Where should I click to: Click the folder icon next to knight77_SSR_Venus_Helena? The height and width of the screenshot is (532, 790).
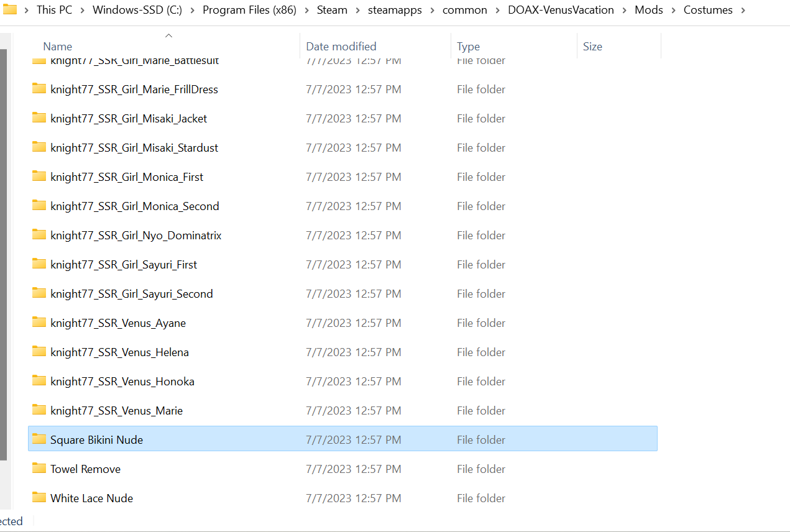pos(39,352)
